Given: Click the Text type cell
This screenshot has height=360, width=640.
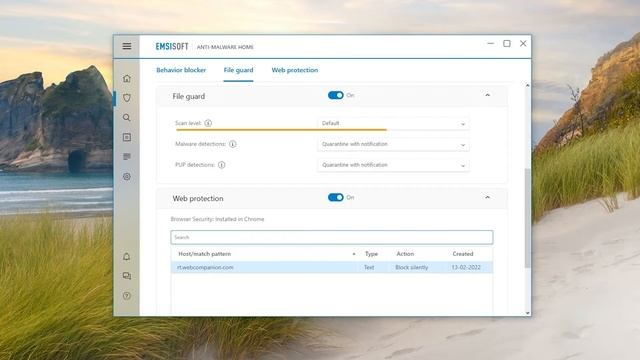Looking at the screenshot, I should [369, 267].
